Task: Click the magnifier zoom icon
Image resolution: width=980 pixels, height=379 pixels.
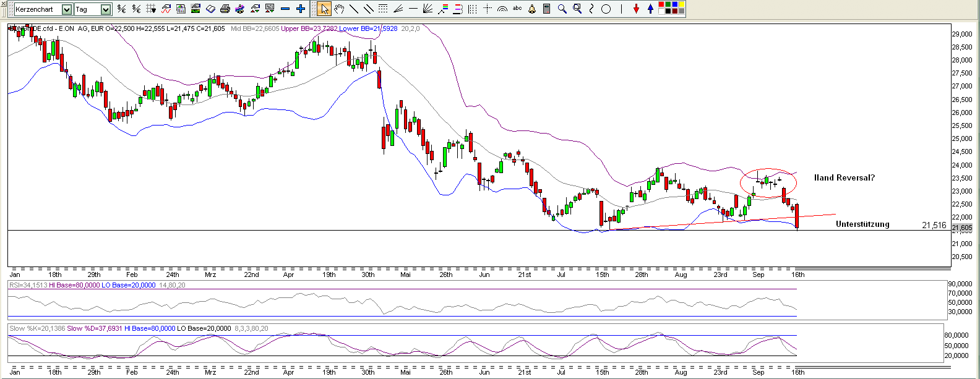Action: click(562, 9)
